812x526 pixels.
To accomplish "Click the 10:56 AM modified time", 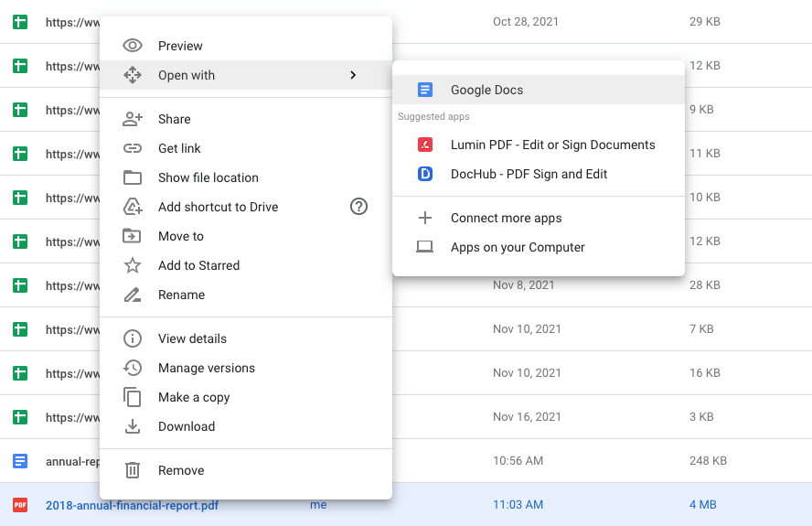I will [x=518, y=461].
